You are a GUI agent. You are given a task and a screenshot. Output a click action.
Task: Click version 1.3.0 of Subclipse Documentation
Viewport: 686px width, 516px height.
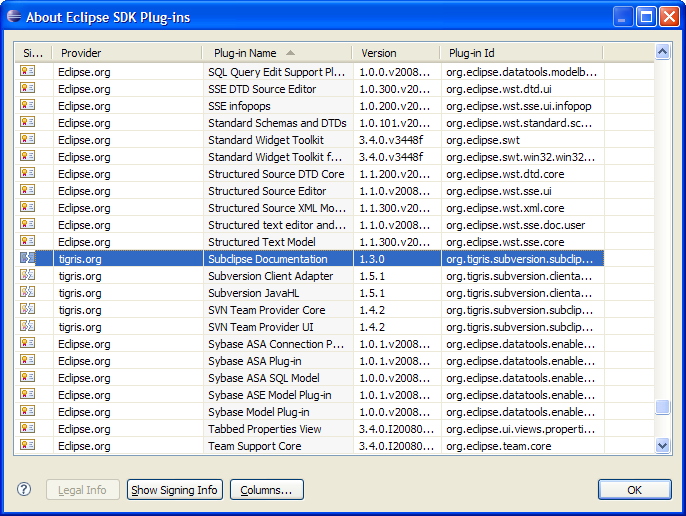click(x=372, y=259)
